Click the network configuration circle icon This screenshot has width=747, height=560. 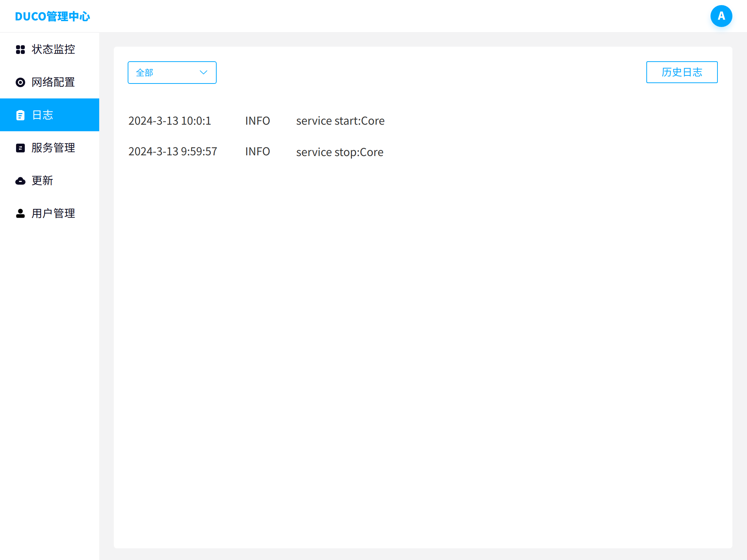point(20,82)
